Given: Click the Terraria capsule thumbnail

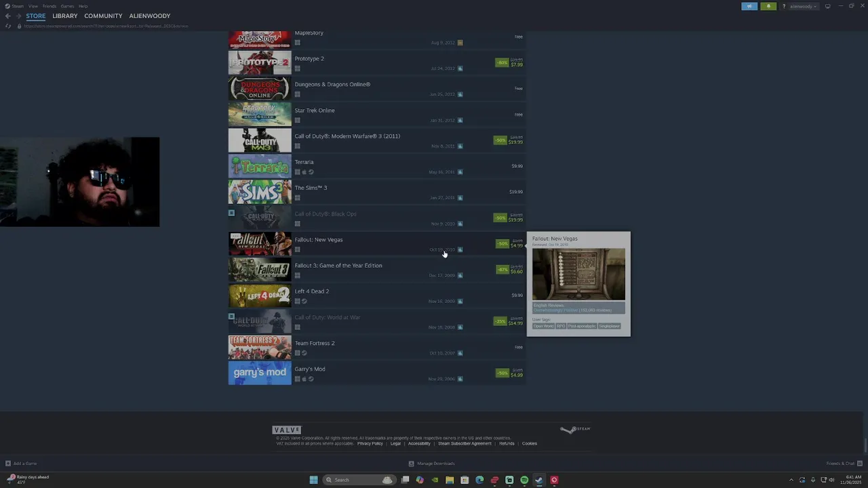Looking at the screenshot, I should pyautogui.click(x=260, y=166).
